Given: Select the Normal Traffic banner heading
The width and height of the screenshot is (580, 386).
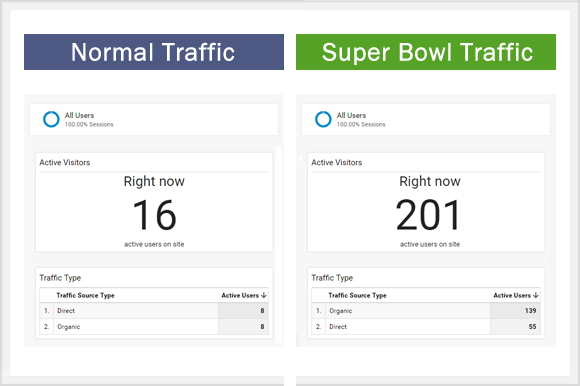Looking at the screenshot, I should click(154, 52).
